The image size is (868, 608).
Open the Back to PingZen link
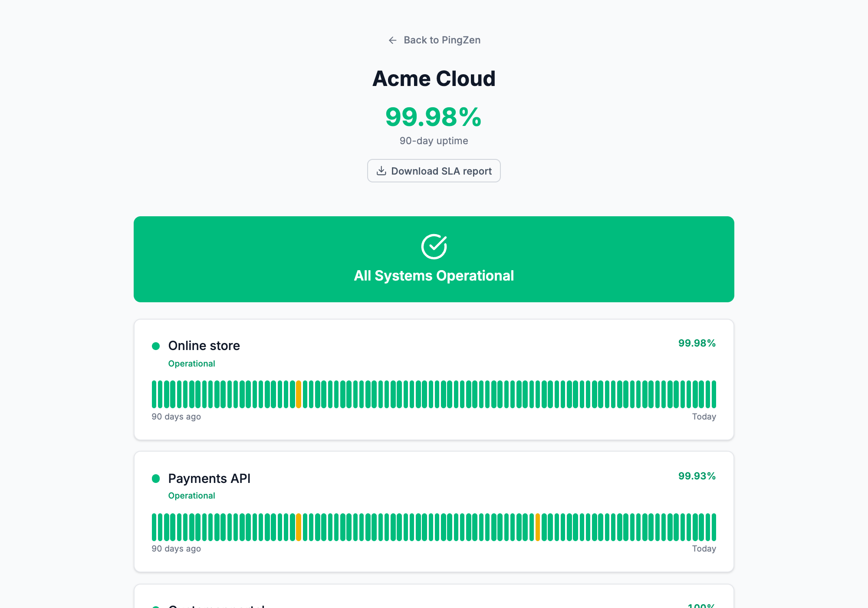pos(434,40)
